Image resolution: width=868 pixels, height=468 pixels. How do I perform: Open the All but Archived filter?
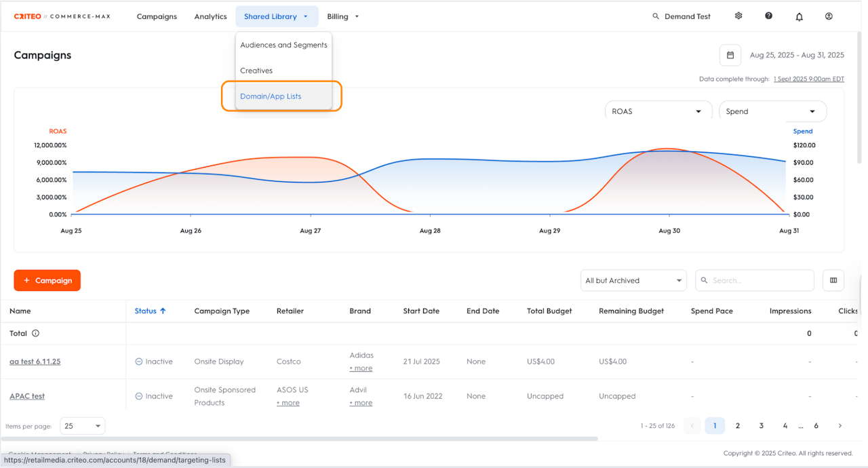tap(633, 280)
